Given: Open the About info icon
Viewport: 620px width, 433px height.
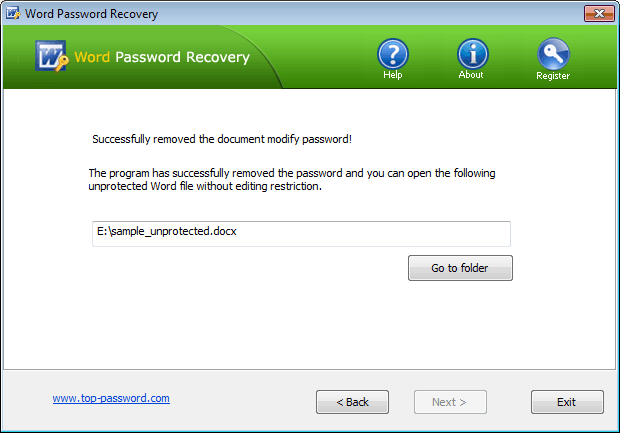Looking at the screenshot, I should point(472,53).
